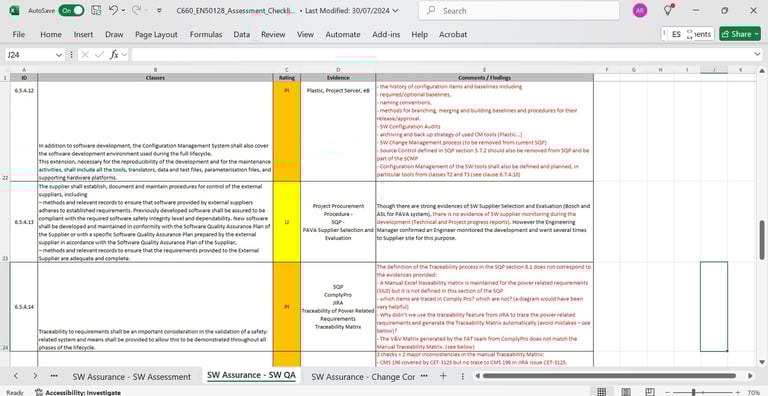Click Accessibility: Investigate in status bar
The width and height of the screenshot is (768, 396).
78,392
